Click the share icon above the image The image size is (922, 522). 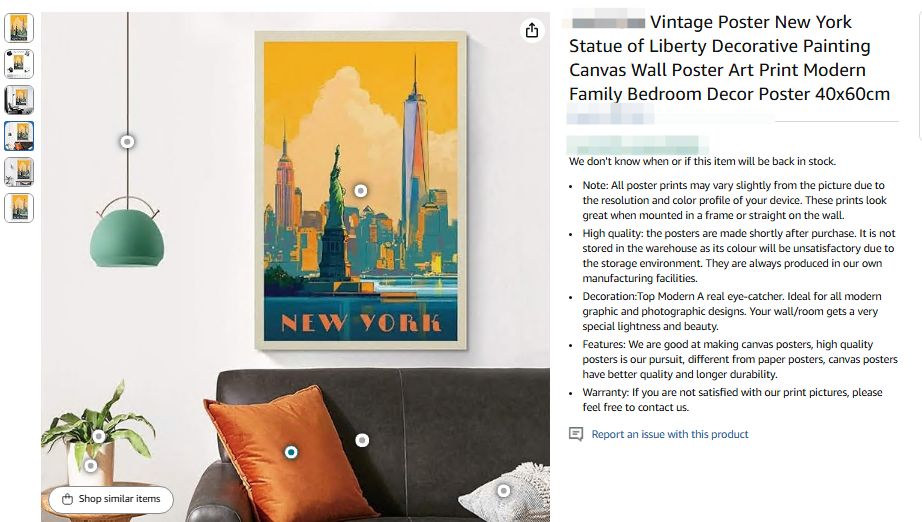pyautogui.click(x=531, y=31)
